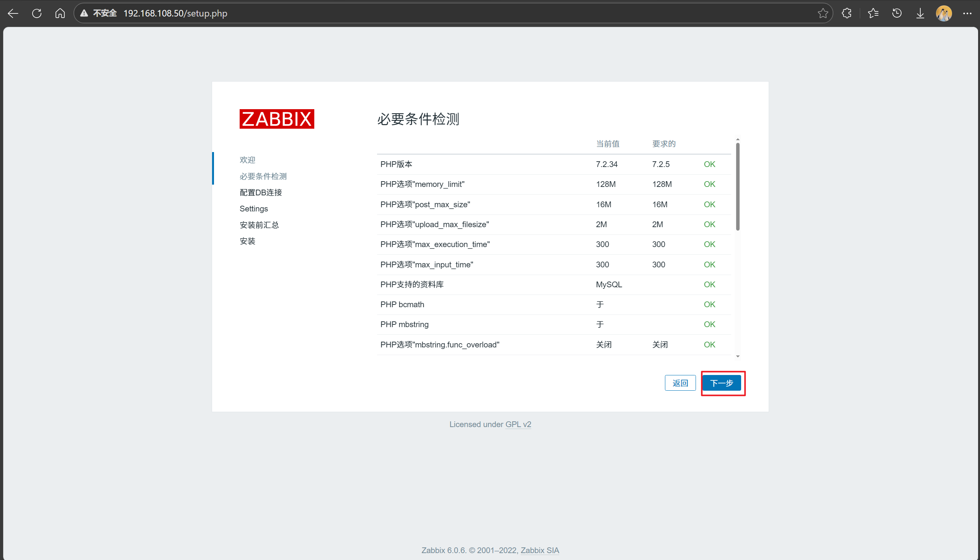This screenshot has height=560, width=980.
Task: Open browser extensions puzzle icon
Action: tap(846, 13)
